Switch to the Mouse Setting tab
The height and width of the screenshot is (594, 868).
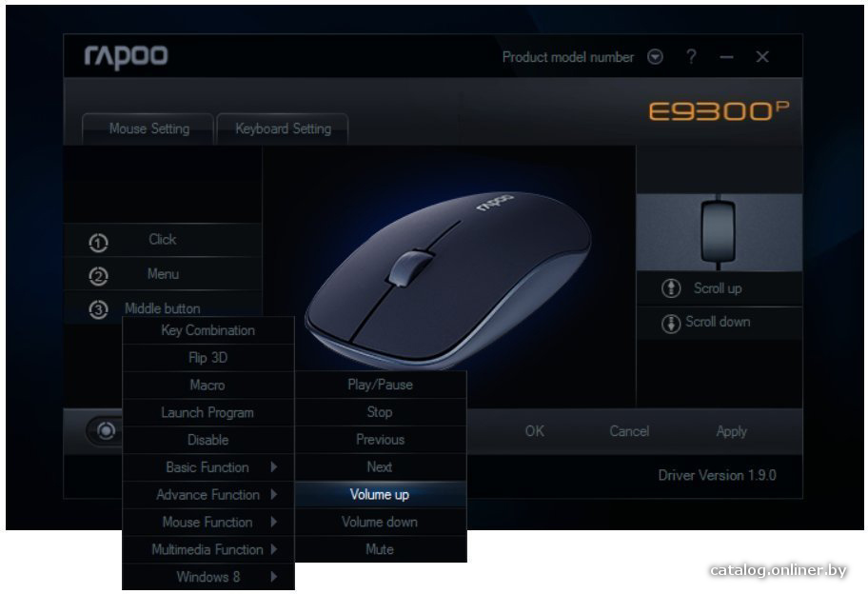point(148,129)
